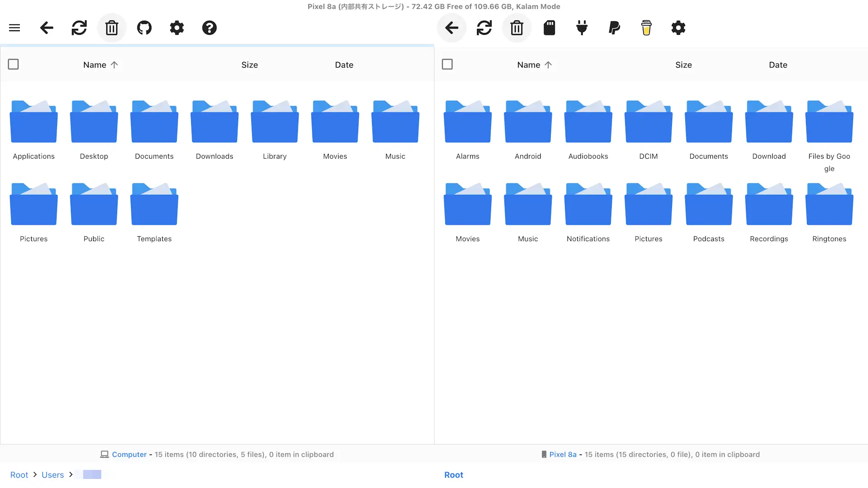This screenshot has height=488, width=868.
Task: Go back in the Pixel 8a pane
Action: pyautogui.click(x=452, y=28)
